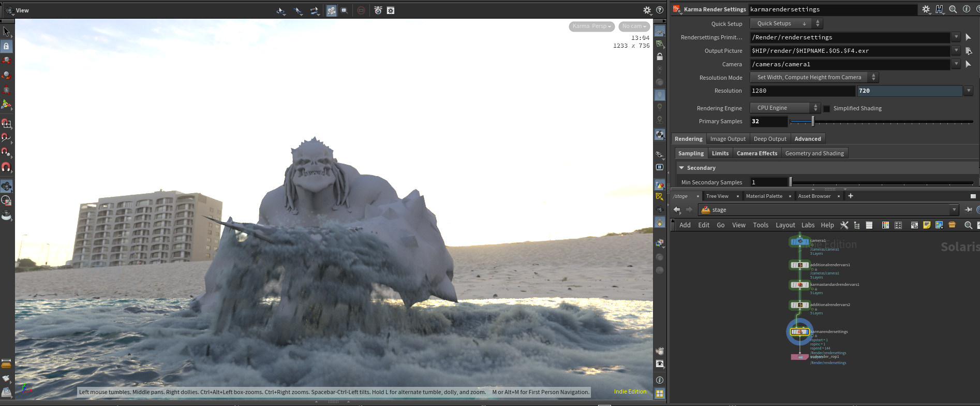980x406 pixels.
Task: Open the Material Palette pane tab
Action: [764, 196]
